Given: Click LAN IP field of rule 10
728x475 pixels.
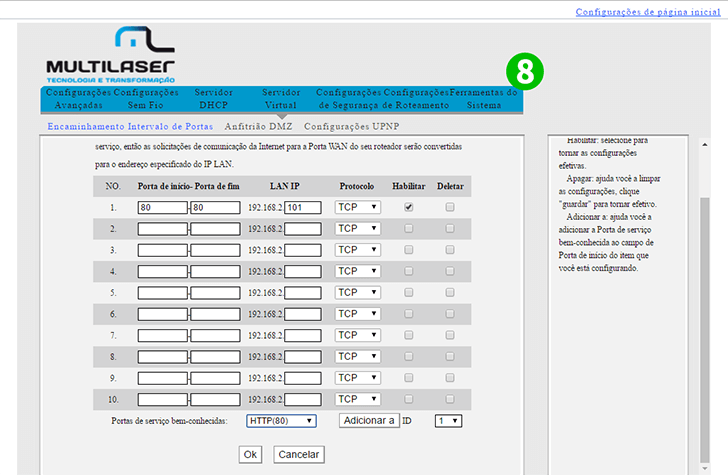Looking at the screenshot, I should coord(303,400).
